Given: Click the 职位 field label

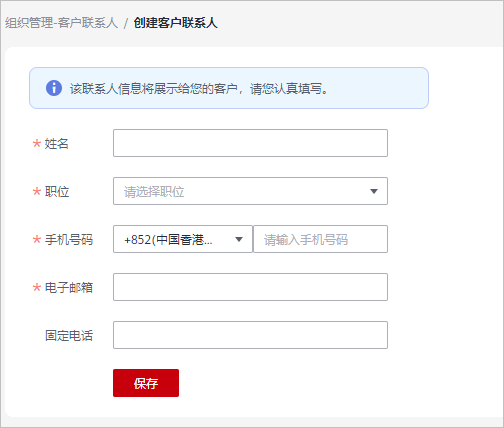Looking at the screenshot, I should tap(57, 192).
